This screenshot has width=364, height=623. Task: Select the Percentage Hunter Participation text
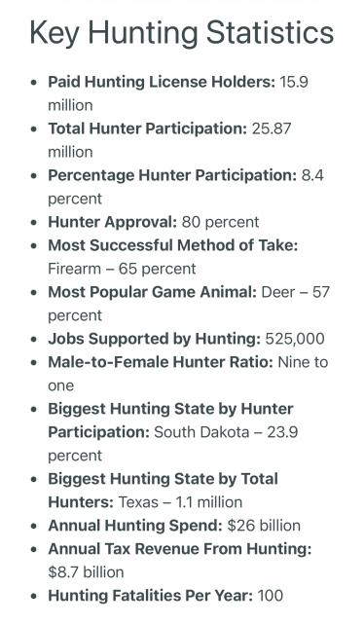tap(172, 175)
